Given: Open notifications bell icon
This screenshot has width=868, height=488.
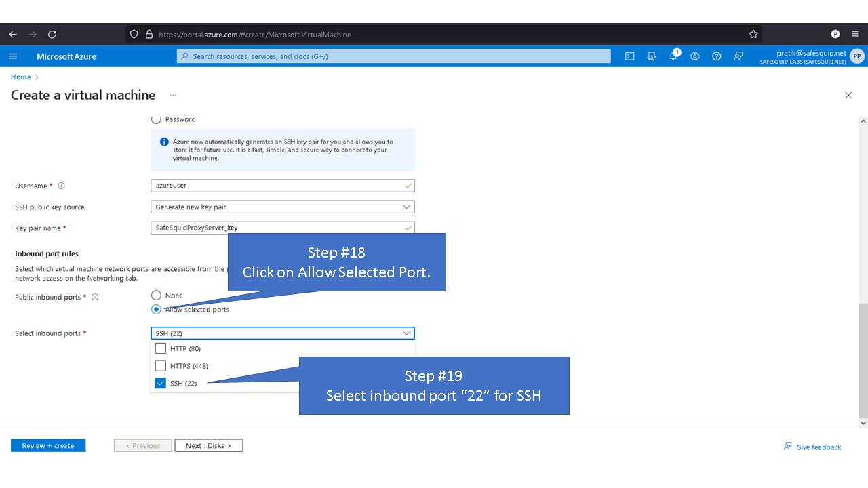Looking at the screenshot, I should (673, 56).
